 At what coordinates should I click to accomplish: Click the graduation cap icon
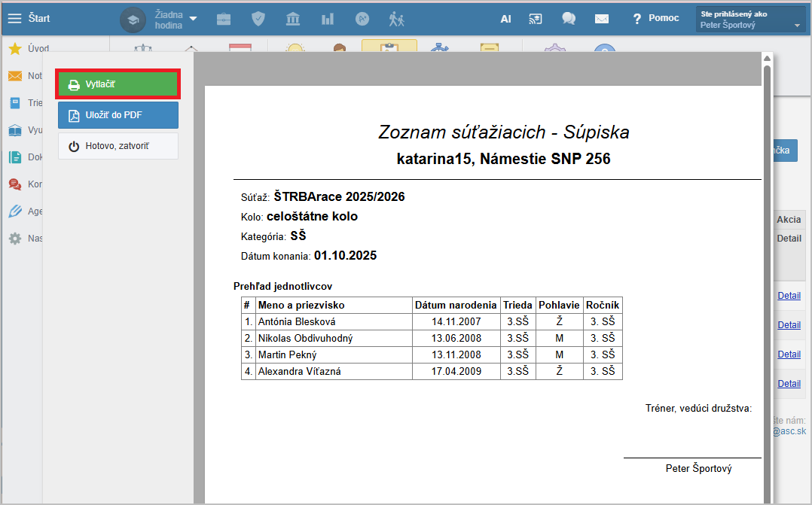pyautogui.click(x=133, y=20)
